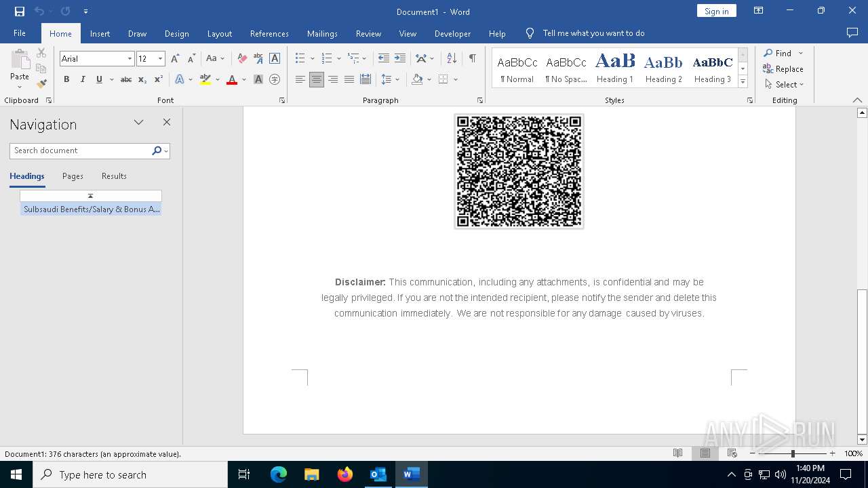
Task: Toggle Show/Hide paragraph marks
Action: click(472, 59)
